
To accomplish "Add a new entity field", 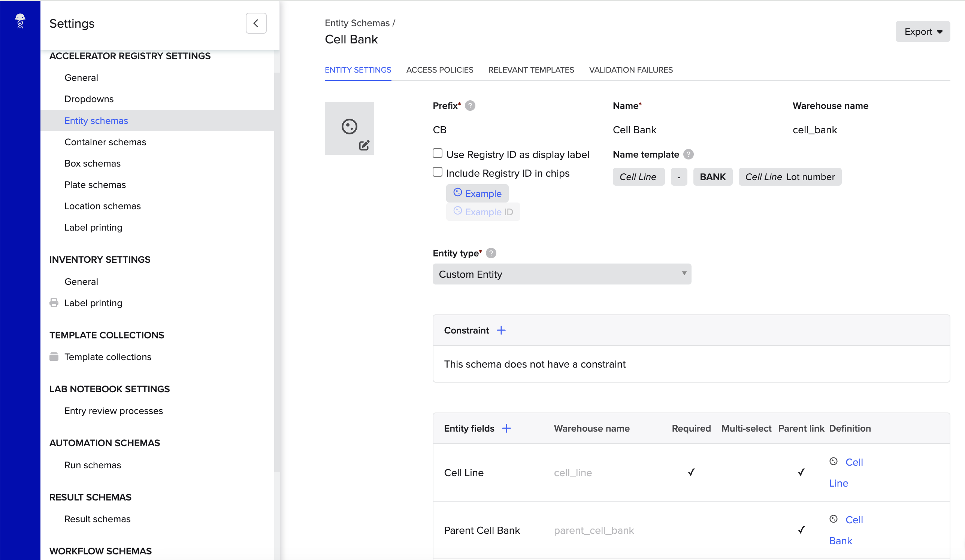I will [506, 428].
